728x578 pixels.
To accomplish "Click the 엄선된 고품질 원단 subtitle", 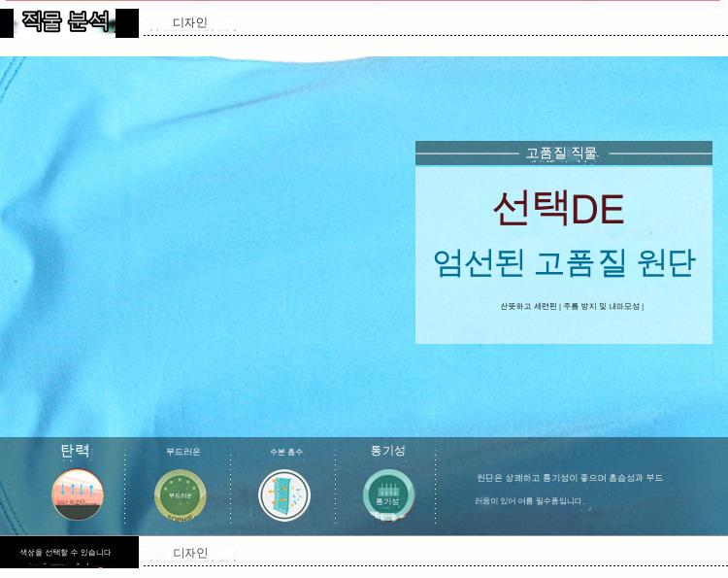I will click(x=564, y=263).
